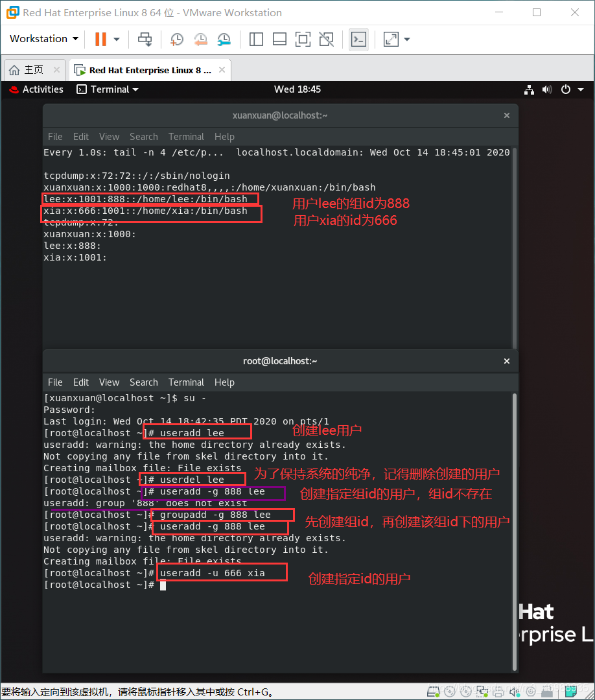Click the power icon in GNOME top bar
The width and height of the screenshot is (595, 700).
click(x=566, y=89)
